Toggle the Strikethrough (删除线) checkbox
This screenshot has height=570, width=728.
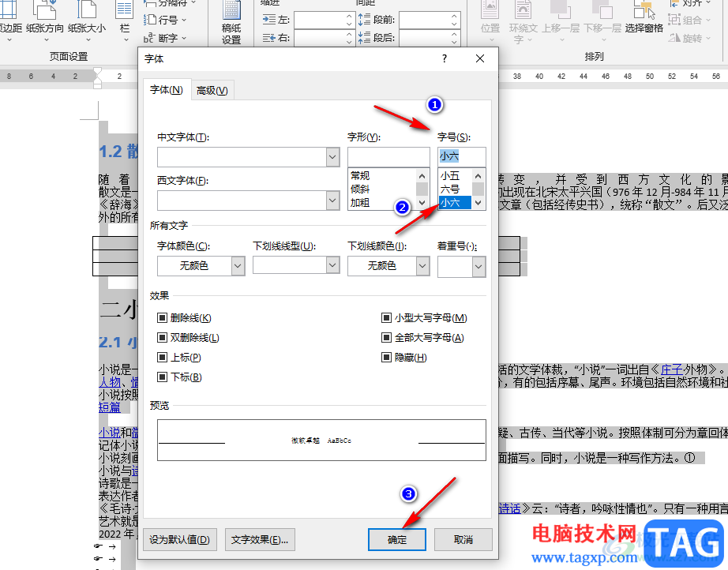[x=162, y=318]
